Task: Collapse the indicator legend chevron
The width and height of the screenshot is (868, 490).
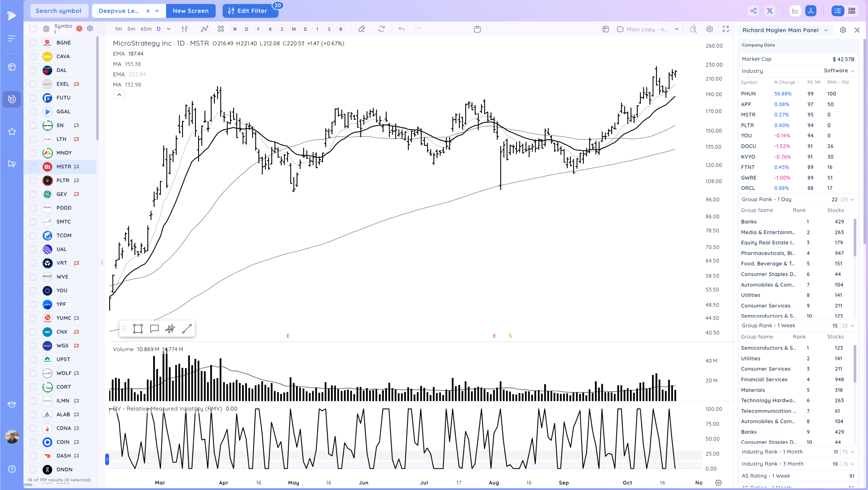Action: point(119,95)
